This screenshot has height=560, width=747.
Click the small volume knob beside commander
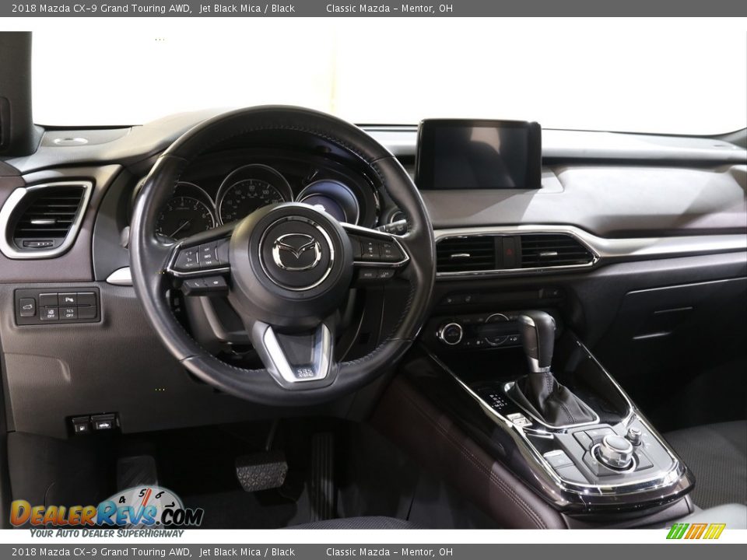tap(634, 434)
